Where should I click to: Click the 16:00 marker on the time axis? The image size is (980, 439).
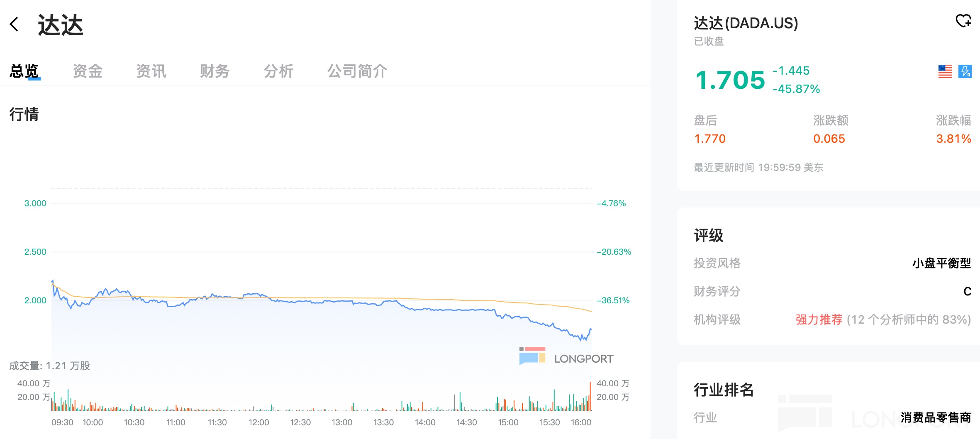[x=581, y=422]
